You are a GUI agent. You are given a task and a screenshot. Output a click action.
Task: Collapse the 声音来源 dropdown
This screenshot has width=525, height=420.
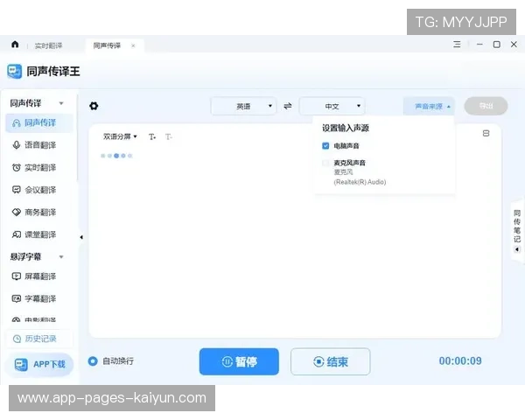click(x=429, y=106)
